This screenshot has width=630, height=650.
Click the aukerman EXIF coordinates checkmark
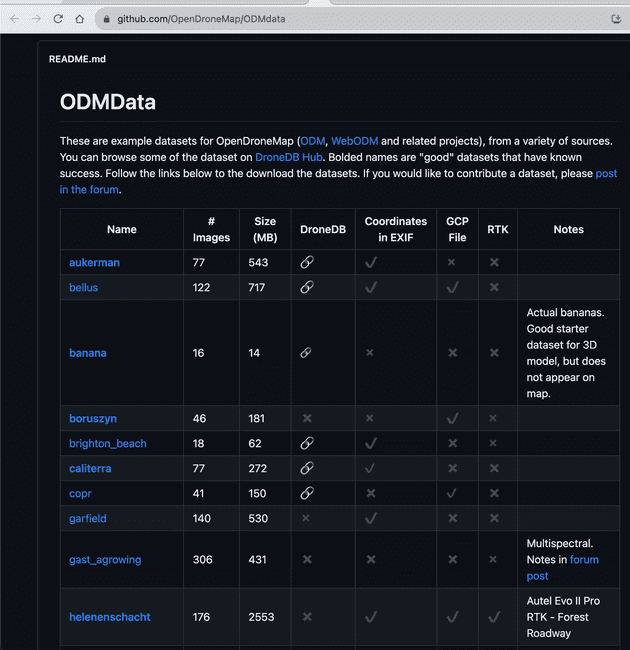[371, 262]
